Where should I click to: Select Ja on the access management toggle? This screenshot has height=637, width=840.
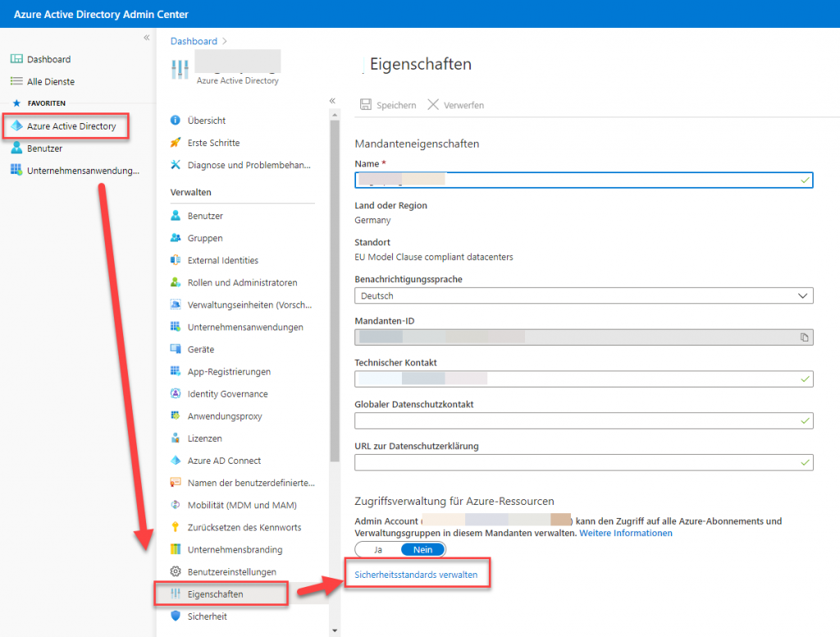(378, 550)
